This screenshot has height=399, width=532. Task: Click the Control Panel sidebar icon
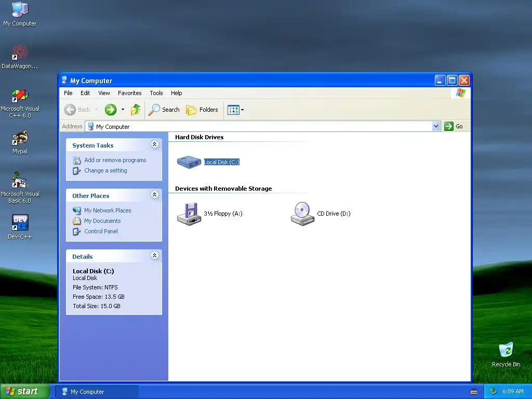coord(77,231)
